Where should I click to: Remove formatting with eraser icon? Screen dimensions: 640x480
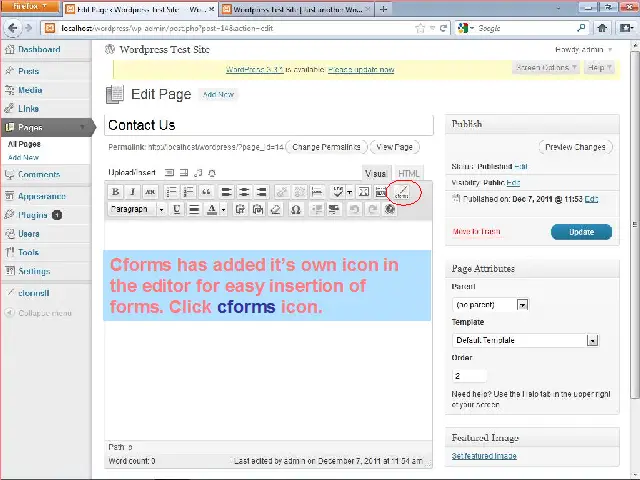[x=276, y=209]
